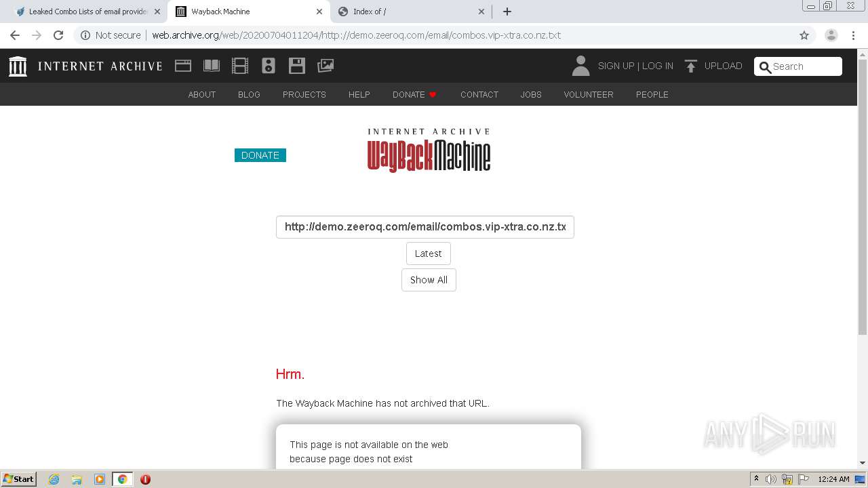This screenshot has width=868, height=488.
Task: Click the teal DONATE button
Action: click(x=260, y=155)
